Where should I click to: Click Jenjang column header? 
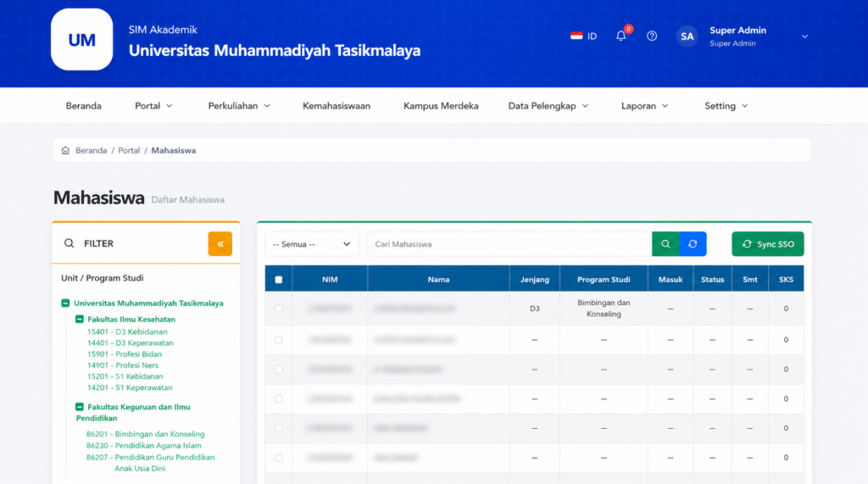535,280
